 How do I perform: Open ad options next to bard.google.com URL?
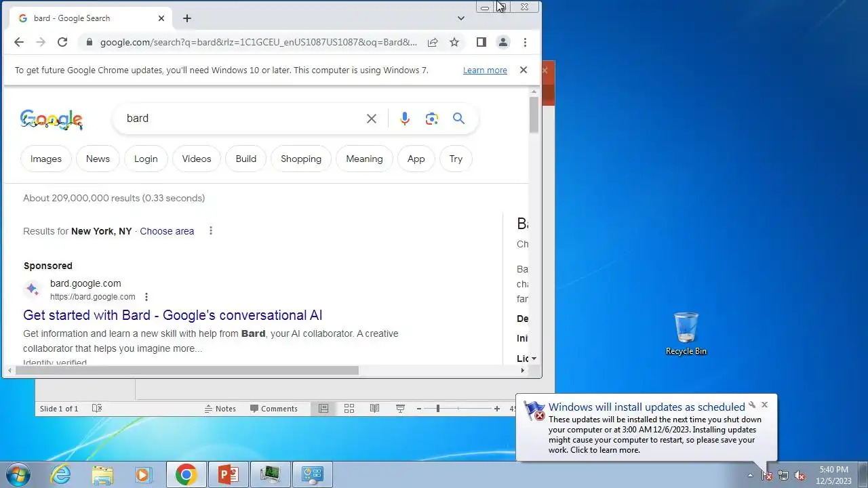(146, 297)
